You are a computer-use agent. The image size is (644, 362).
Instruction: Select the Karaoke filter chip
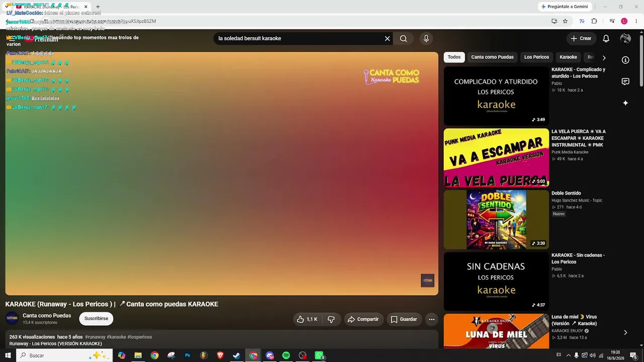[x=569, y=57]
